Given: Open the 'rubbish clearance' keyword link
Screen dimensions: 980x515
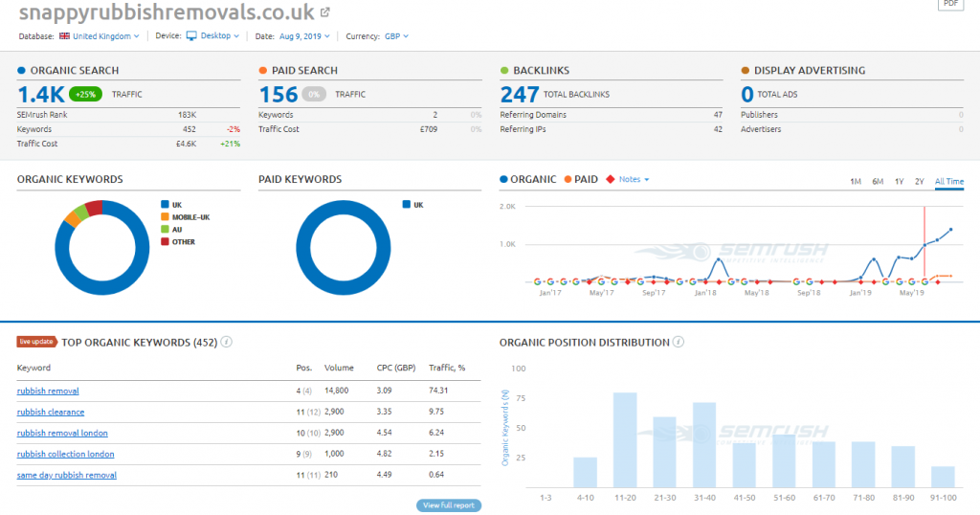Looking at the screenshot, I should point(51,412).
